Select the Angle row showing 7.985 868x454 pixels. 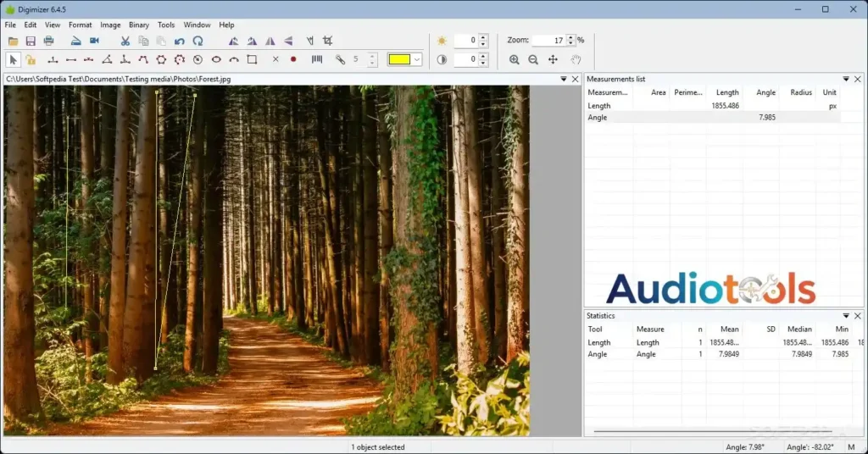click(x=713, y=117)
